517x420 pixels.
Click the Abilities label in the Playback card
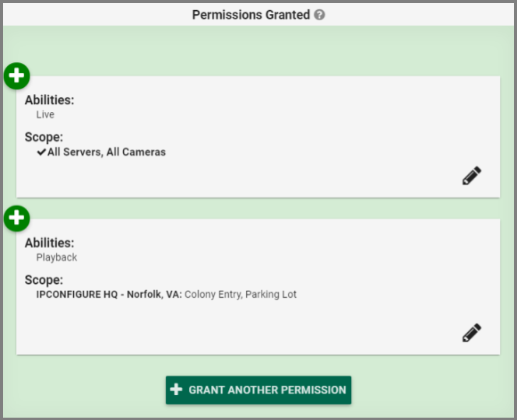[x=49, y=243]
